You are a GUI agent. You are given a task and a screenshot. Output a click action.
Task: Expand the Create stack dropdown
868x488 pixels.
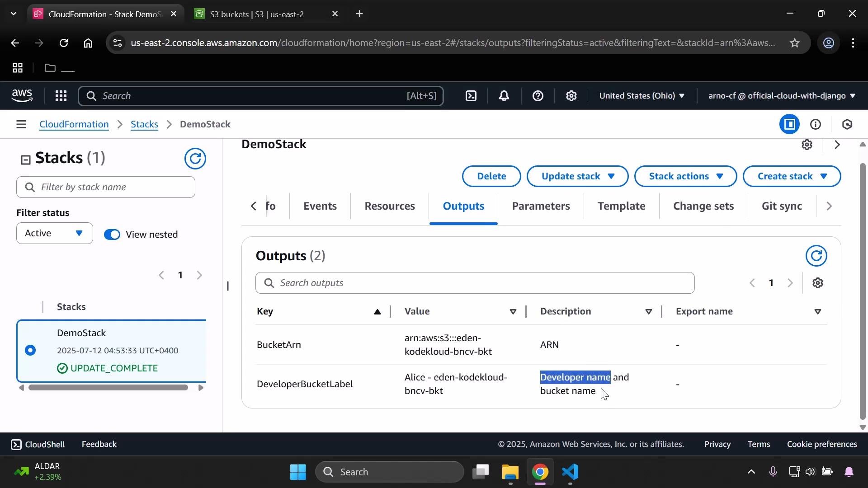(792, 176)
